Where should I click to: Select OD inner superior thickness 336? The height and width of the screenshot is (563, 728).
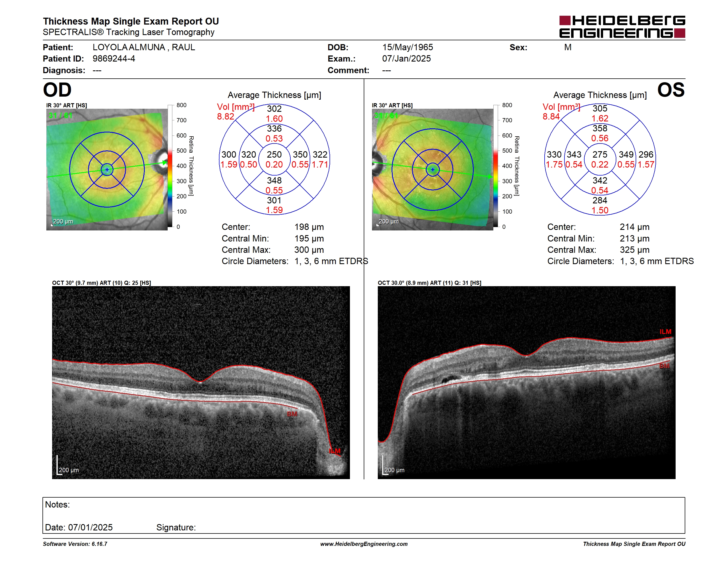tap(274, 128)
